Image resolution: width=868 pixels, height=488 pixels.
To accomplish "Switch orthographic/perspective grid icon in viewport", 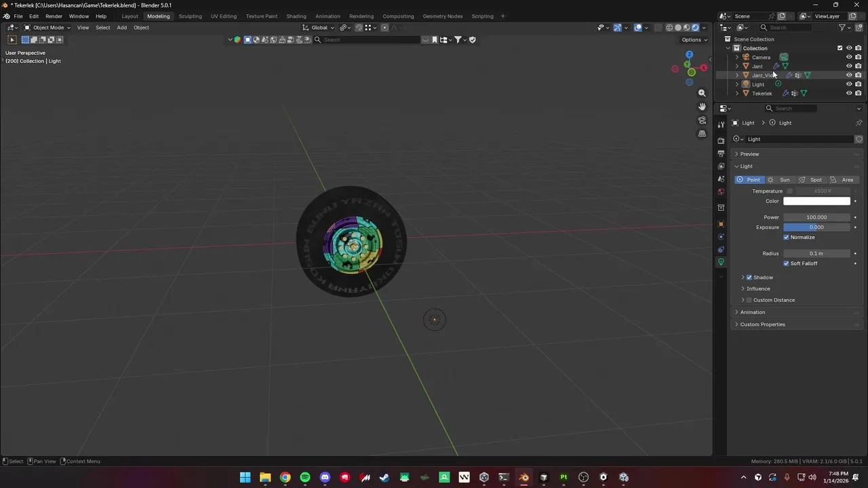I will (702, 134).
